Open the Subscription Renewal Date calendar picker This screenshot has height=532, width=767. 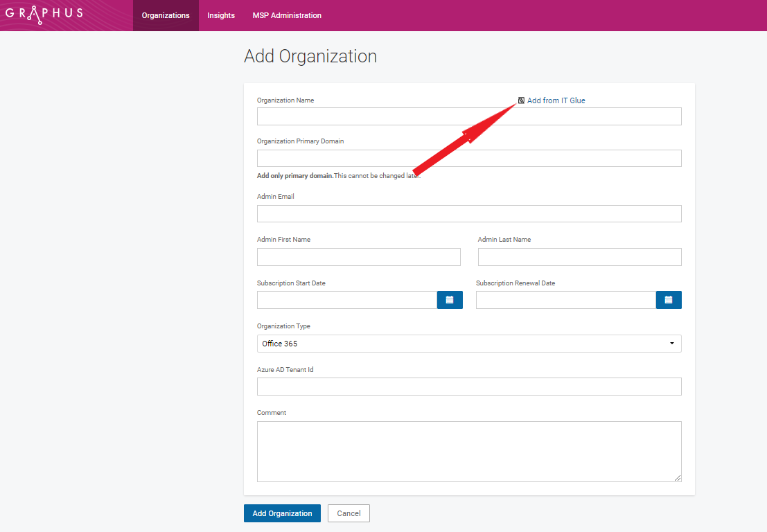tap(669, 300)
